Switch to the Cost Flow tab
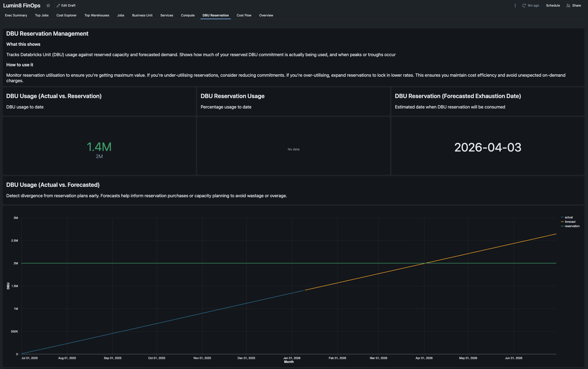This screenshot has height=369, width=588. coord(244,15)
